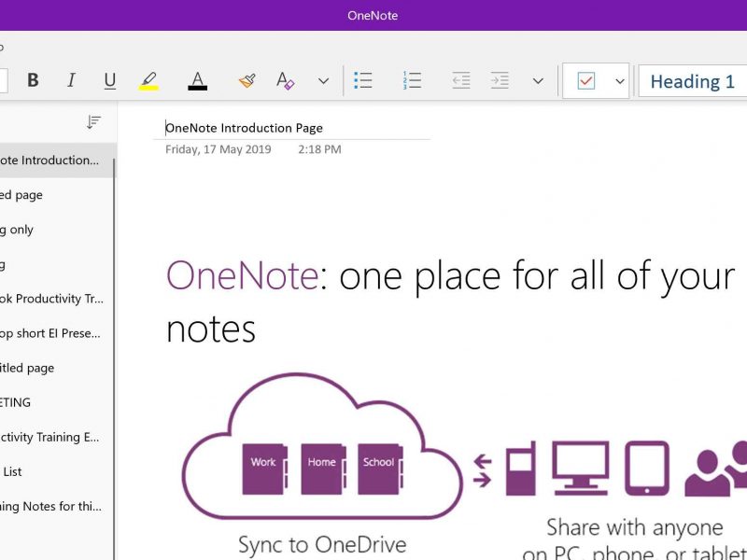Toggle bold formatting

coord(33,80)
